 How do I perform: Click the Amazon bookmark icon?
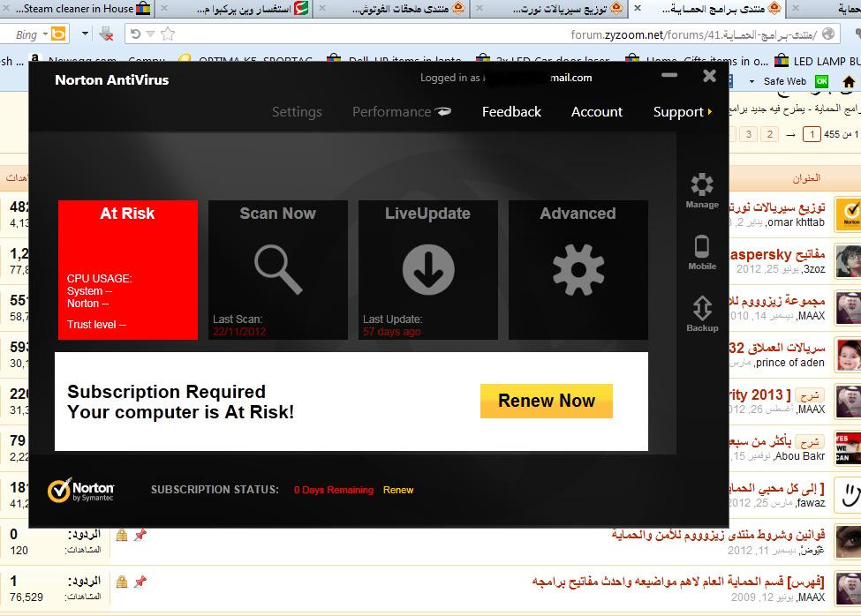coord(34,58)
